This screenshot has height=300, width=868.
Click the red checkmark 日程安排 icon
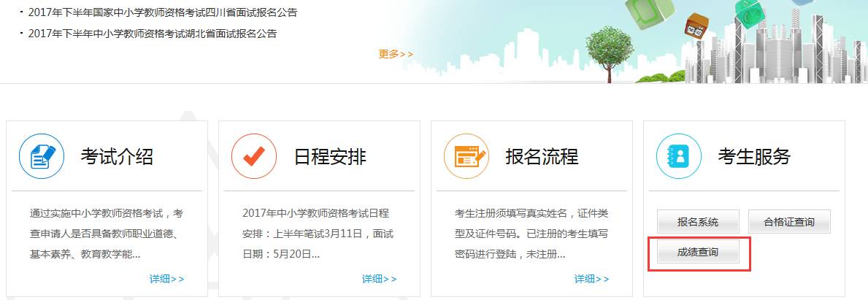(x=254, y=157)
